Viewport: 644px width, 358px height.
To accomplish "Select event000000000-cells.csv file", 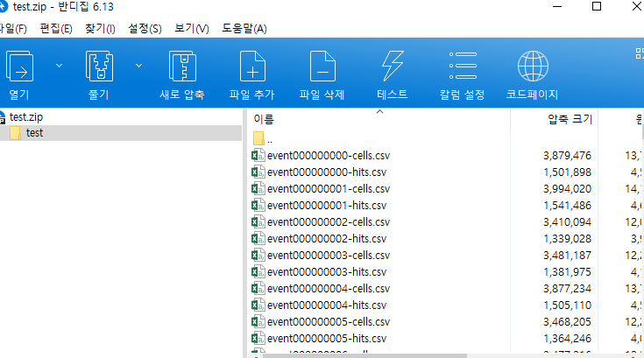I will (x=329, y=156).
